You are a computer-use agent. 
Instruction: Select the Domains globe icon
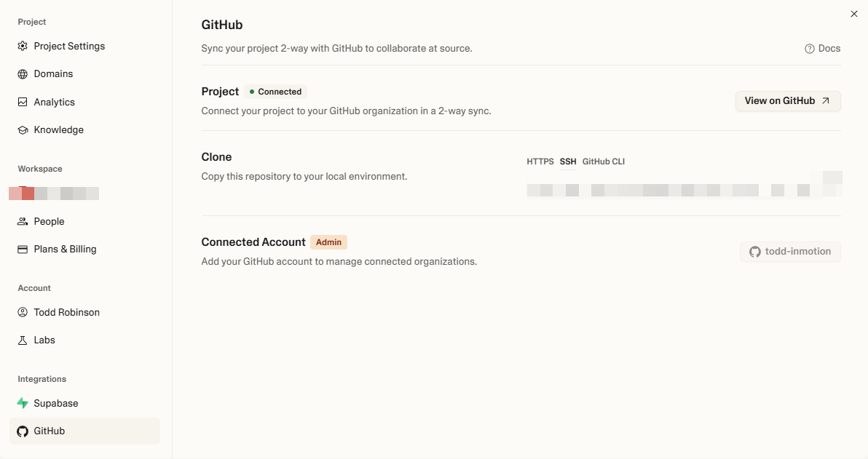point(23,73)
